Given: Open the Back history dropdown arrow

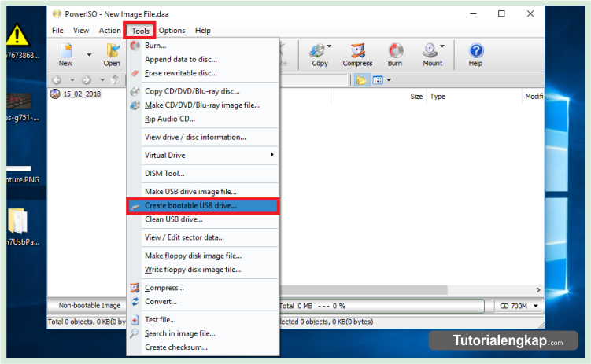Looking at the screenshot, I should 72,80.
